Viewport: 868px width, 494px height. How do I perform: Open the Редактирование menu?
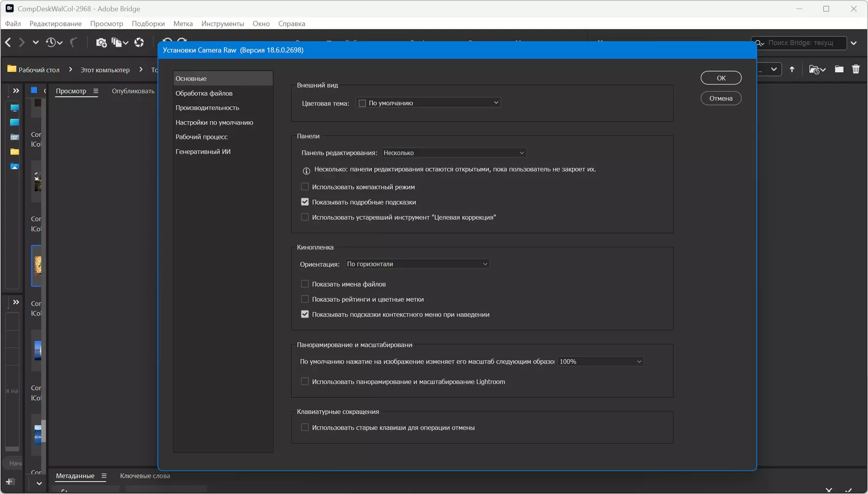point(56,23)
